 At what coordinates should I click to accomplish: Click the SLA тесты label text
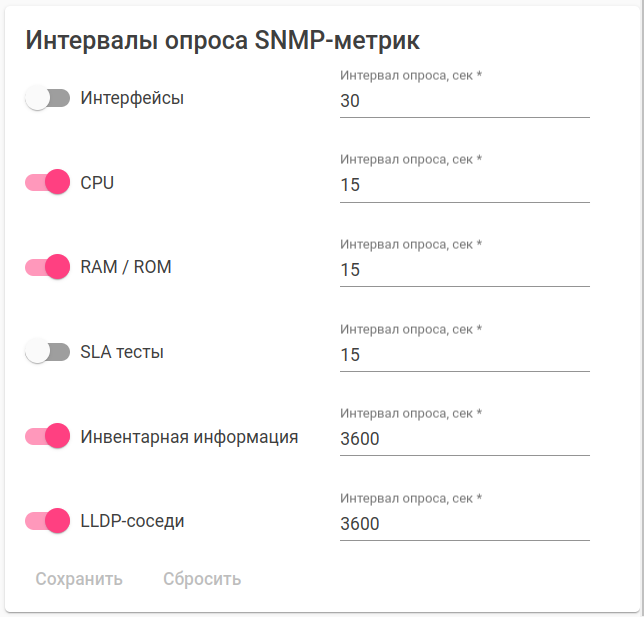point(122,352)
